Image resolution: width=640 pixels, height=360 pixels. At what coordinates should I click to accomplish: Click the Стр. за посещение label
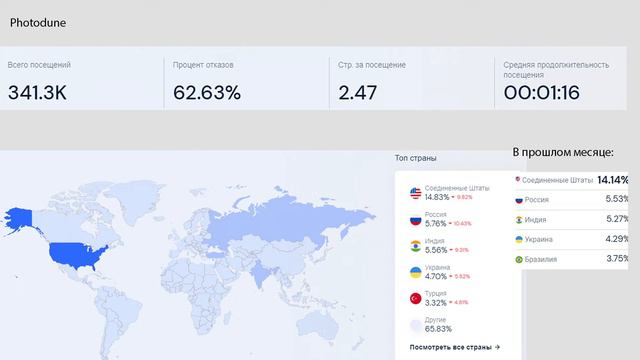tap(372, 65)
